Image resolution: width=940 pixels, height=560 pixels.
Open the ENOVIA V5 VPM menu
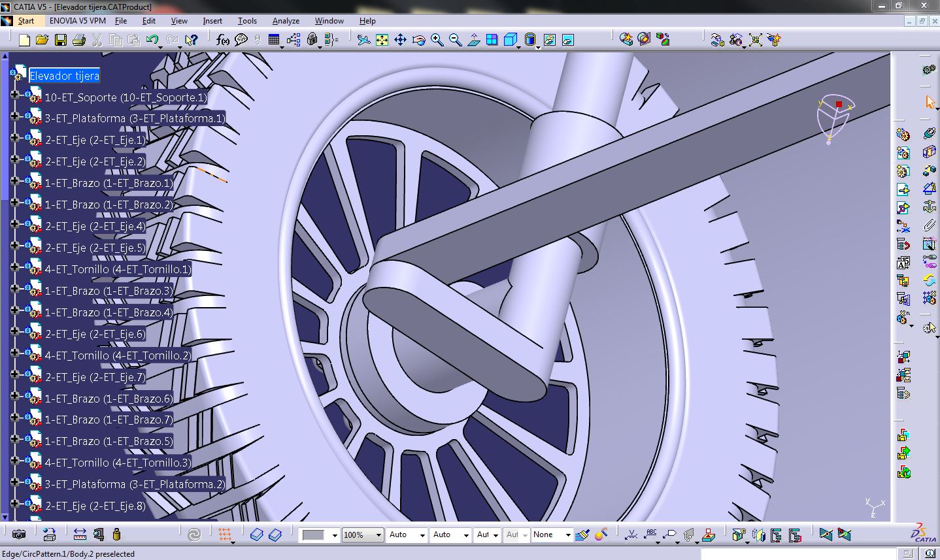(x=78, y=21)
